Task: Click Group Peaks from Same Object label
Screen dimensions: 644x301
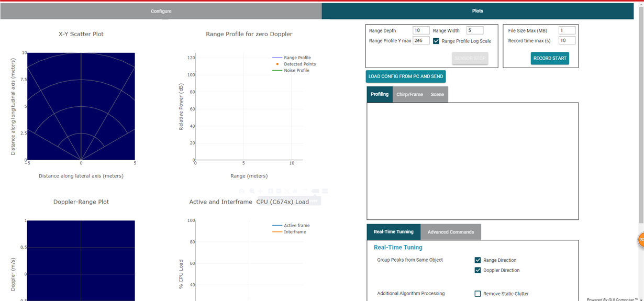Action: tap(410, 260)
